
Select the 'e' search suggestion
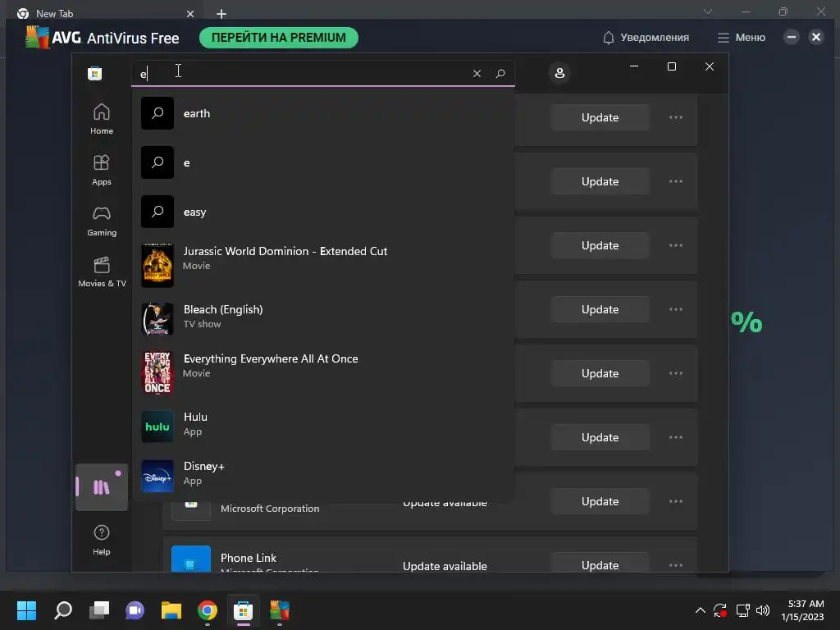[x=323, y=162]
